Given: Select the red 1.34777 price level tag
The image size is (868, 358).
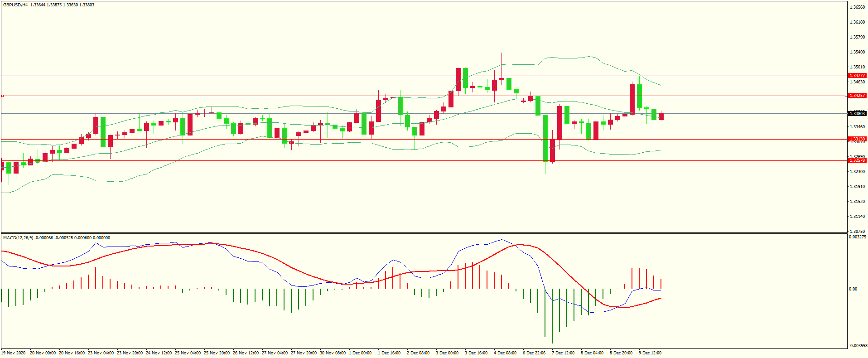Looking at the screenshot, I should click(x=857, y=76).
